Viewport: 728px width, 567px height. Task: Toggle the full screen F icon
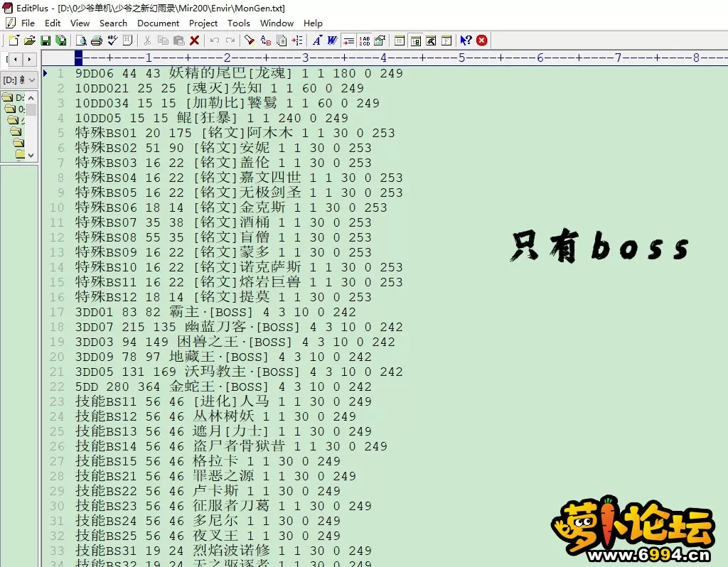446,40
